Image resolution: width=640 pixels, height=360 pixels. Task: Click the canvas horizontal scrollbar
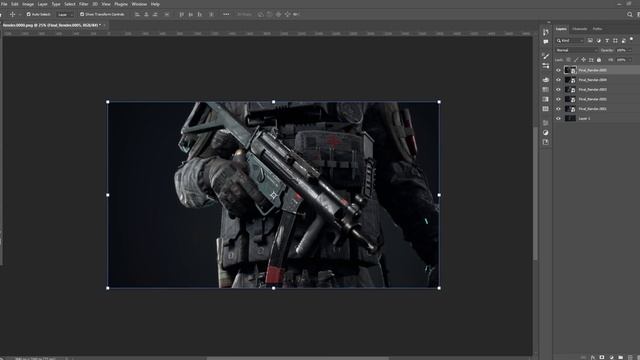click(x=298, y=358)
